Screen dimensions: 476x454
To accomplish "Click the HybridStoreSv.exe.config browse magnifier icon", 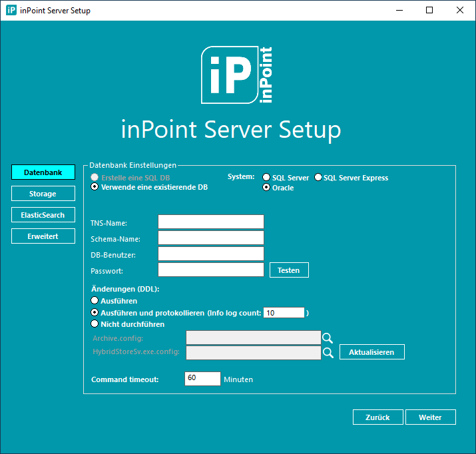I will pyautogui.click(x=328, y=352).
